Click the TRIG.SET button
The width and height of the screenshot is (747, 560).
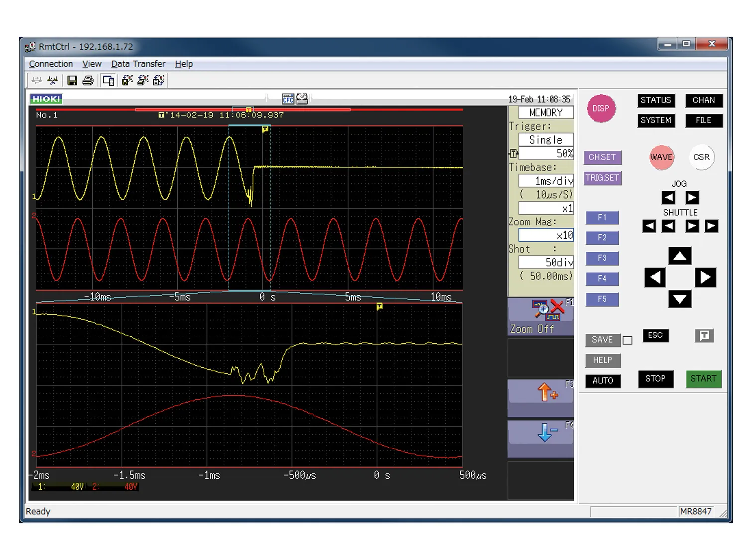[x=602, y=178]
